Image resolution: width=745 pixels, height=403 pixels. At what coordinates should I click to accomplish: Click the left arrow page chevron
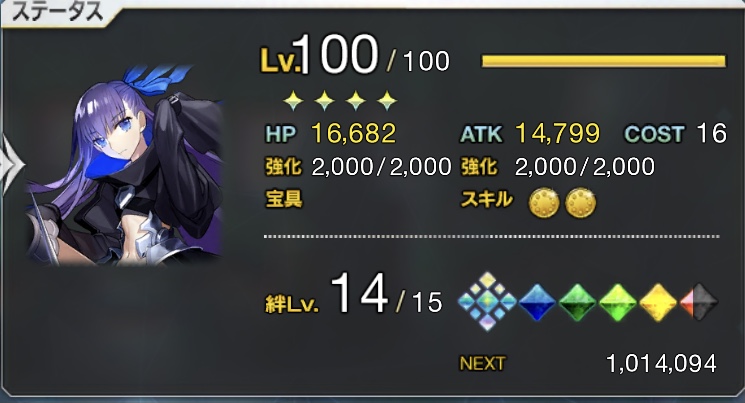(10, 164)
